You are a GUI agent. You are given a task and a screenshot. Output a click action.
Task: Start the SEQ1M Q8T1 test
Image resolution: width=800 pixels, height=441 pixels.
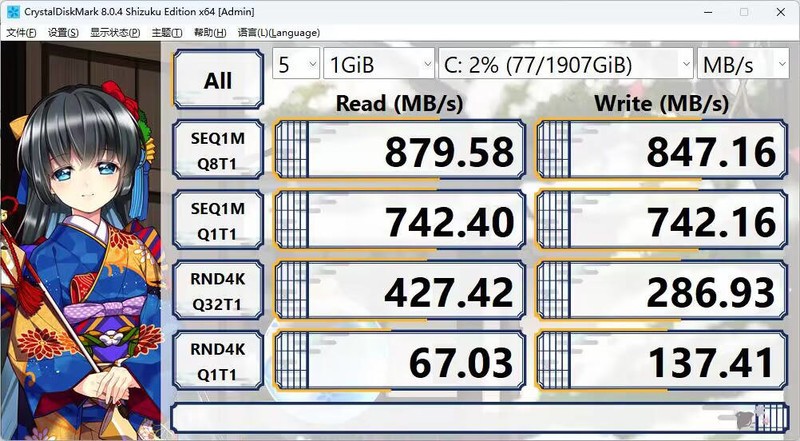(218, 150)
